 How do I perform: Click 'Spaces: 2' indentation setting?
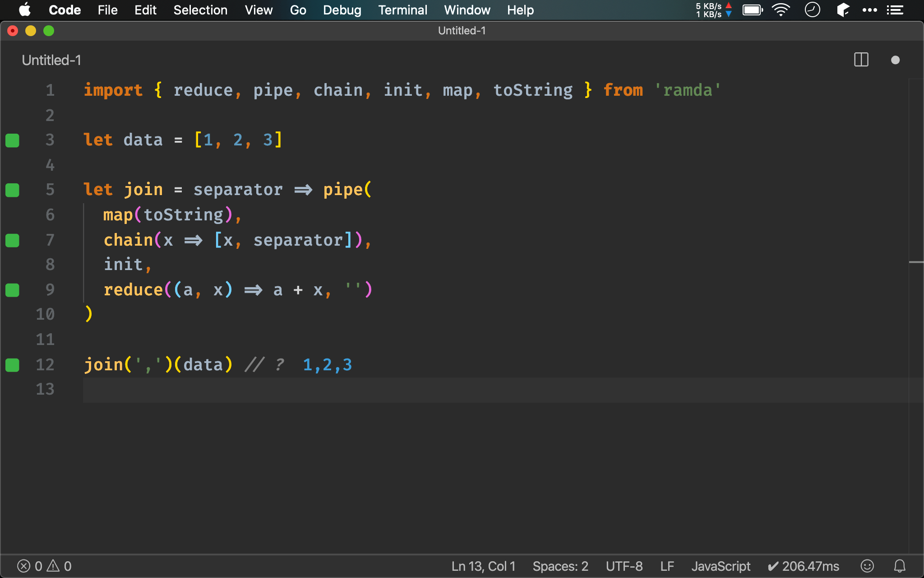560,566
